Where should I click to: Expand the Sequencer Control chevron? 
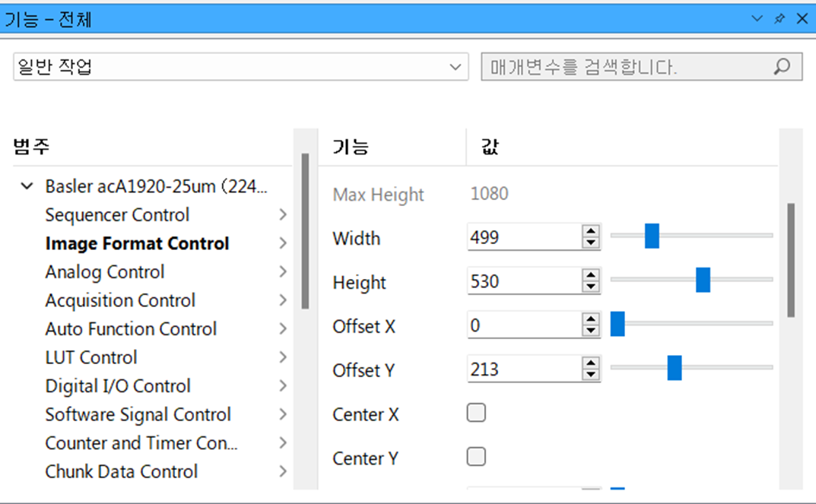[x=283, y=215]
